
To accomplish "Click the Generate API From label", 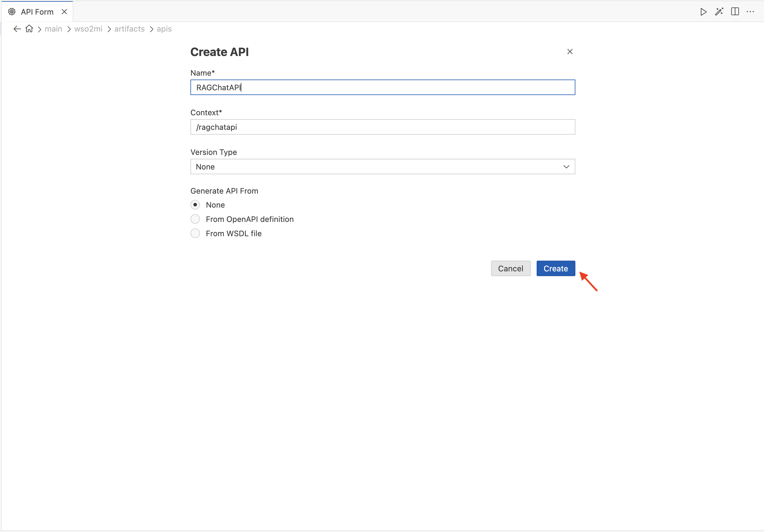I will tap(224, 191).
